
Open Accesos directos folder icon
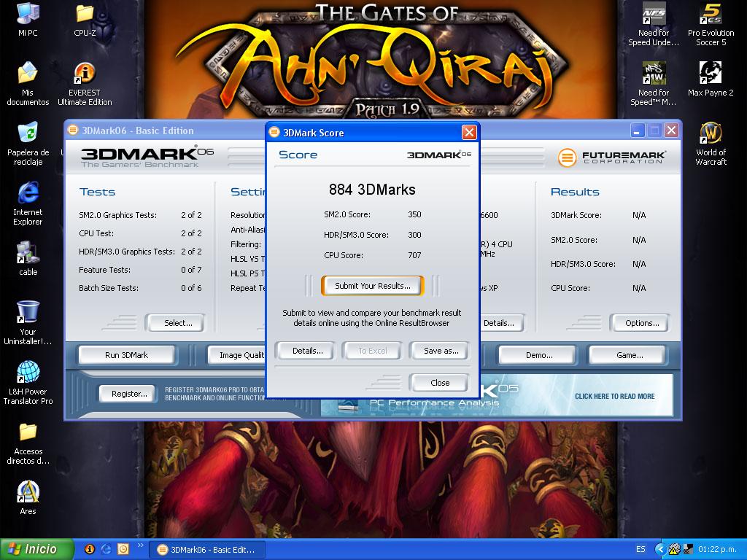pyautogui.click(x=28, y=443)
